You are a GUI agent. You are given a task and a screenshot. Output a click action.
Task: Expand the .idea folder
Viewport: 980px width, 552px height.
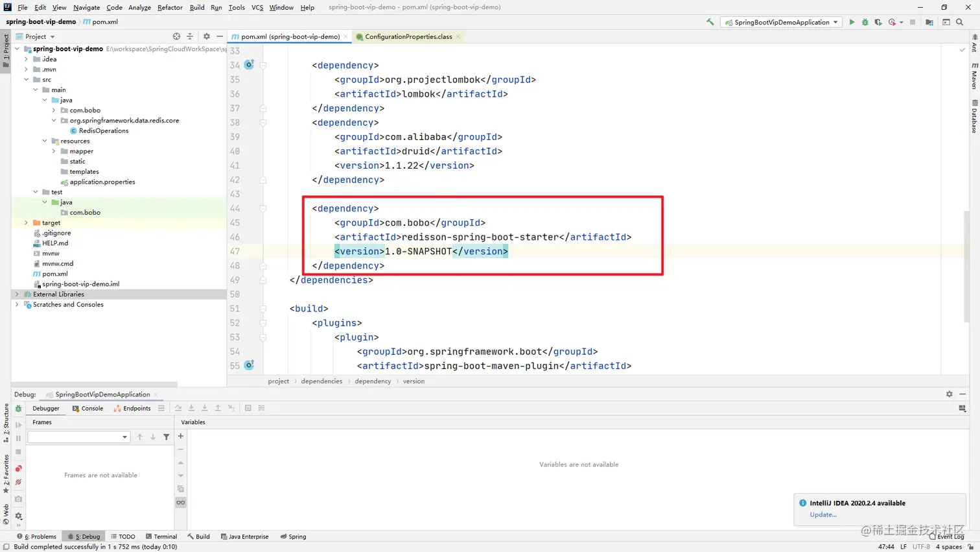click(27, 59)
